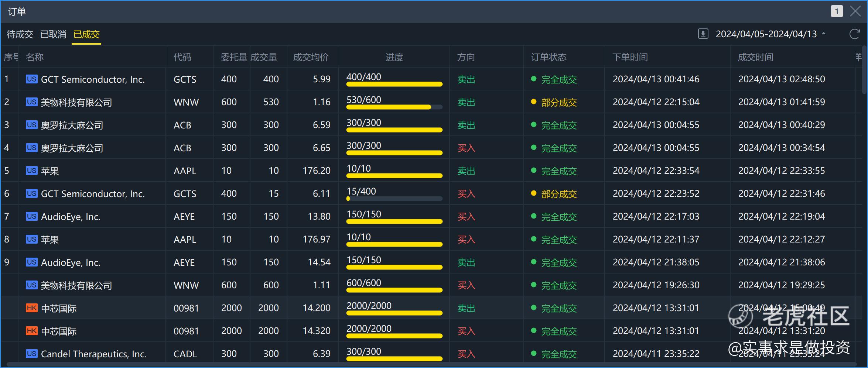Click the green status dot in row 1
The width and height of the screenshot is (868, 368).
533,79
